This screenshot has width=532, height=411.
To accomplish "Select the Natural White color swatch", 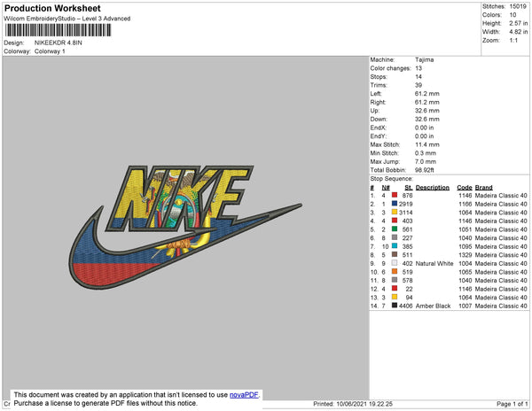I will (395, 263).
